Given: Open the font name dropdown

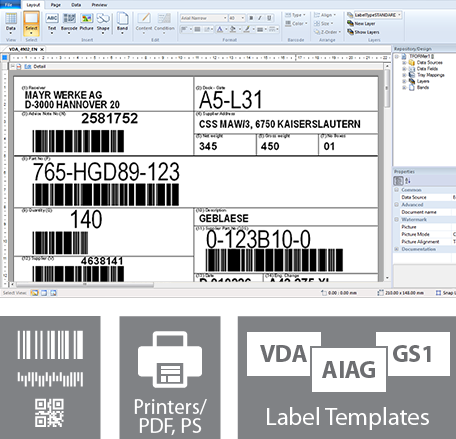Looking at the screenshot, I should click(225, 18).
